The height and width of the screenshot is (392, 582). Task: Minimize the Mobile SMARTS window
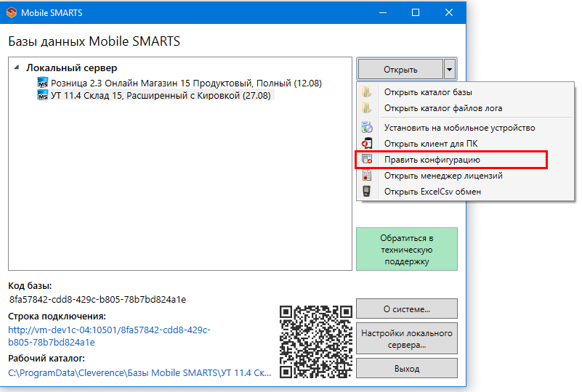[x=383, y=12]
